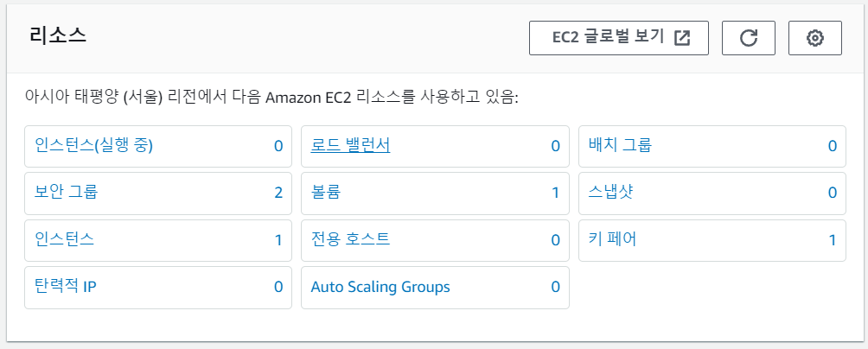Screen dimensions: 868x349
Task: Open the 전용 호스트 link
Action: (350, 239)
